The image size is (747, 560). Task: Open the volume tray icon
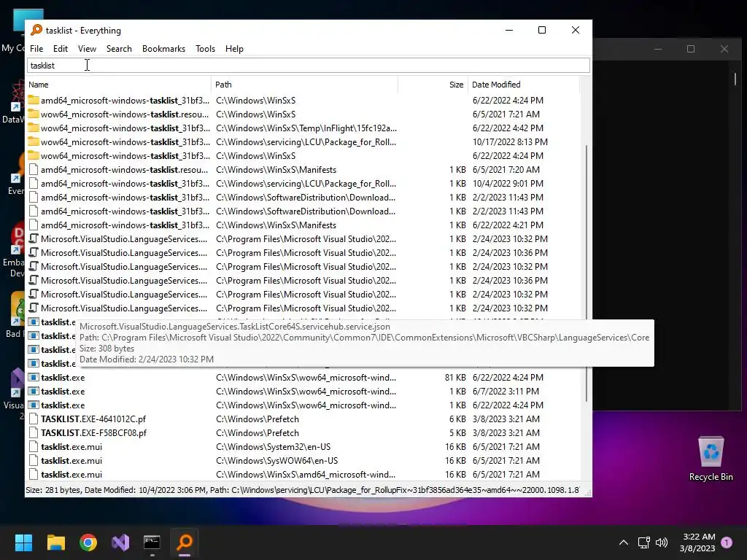pyautogui.click(x=662, y=542)
